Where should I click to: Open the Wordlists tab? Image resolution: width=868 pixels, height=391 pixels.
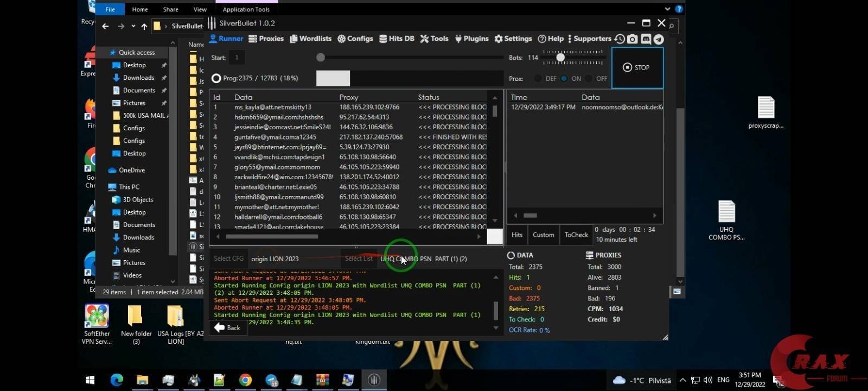tap(311, 39)
